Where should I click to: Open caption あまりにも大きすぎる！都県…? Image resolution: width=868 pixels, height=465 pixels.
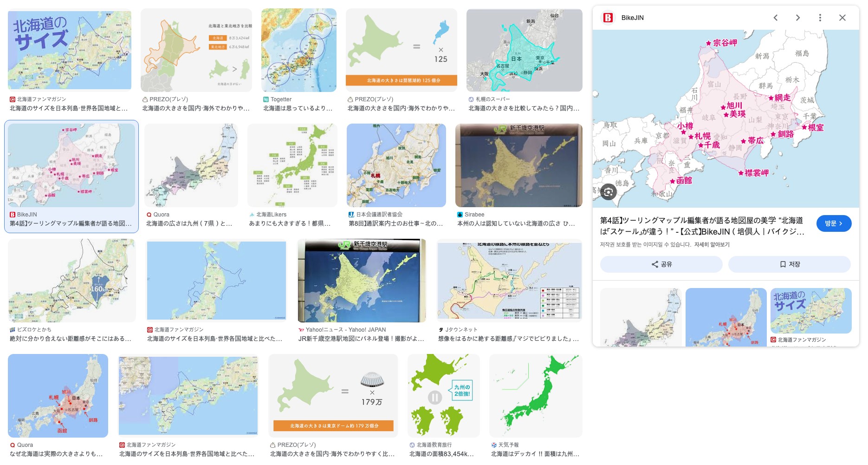click(x=290, y=223)
